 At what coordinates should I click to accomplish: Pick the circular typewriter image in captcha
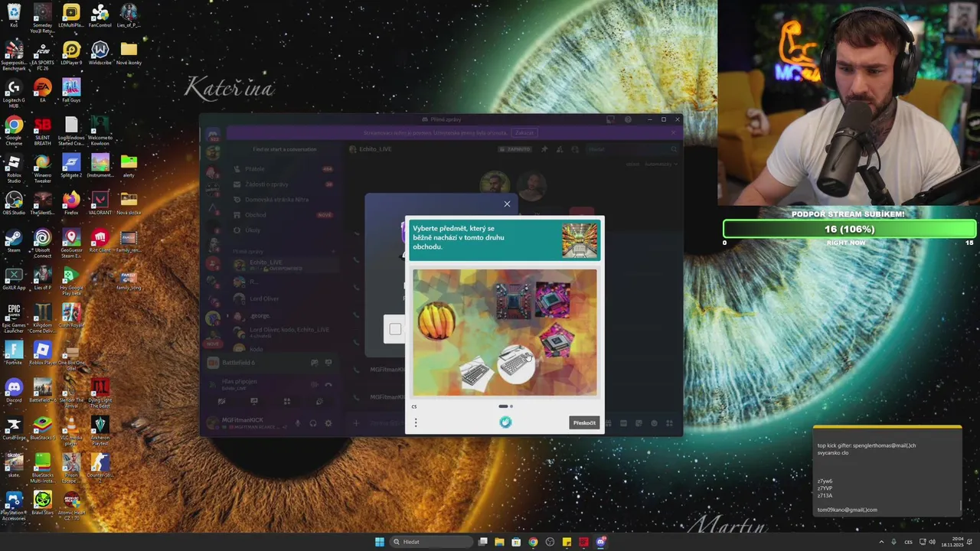click(517, 364)
